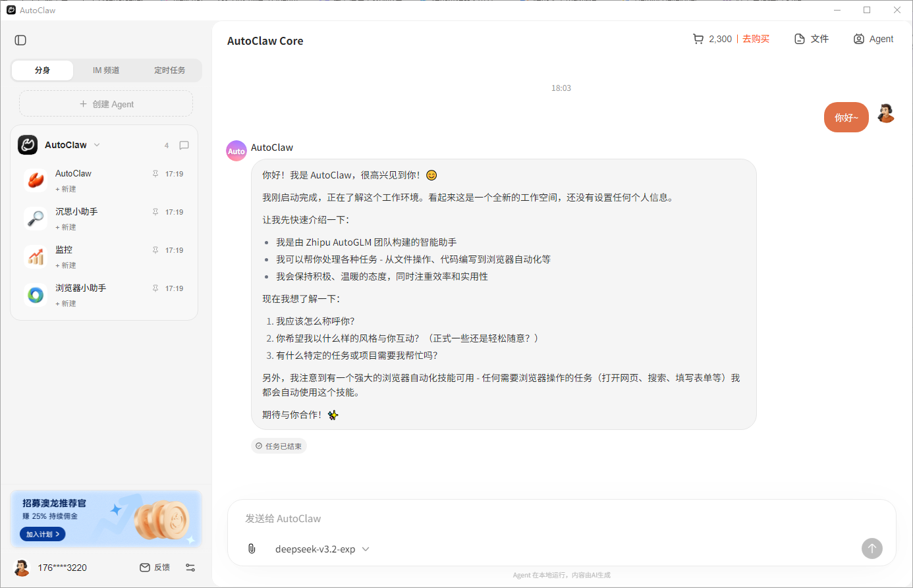Open the user account 176****3220
The width and height of the screenshot is (913, 588).
pos(51,568)
